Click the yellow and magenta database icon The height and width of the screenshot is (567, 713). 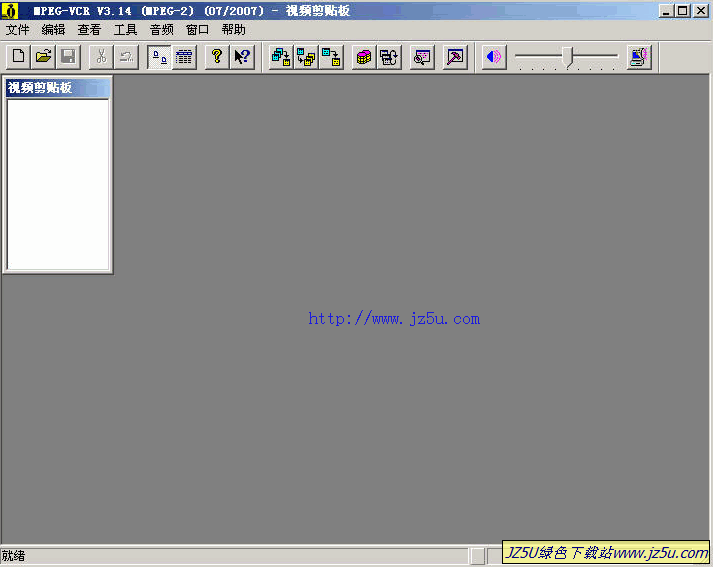click(364, 57)
